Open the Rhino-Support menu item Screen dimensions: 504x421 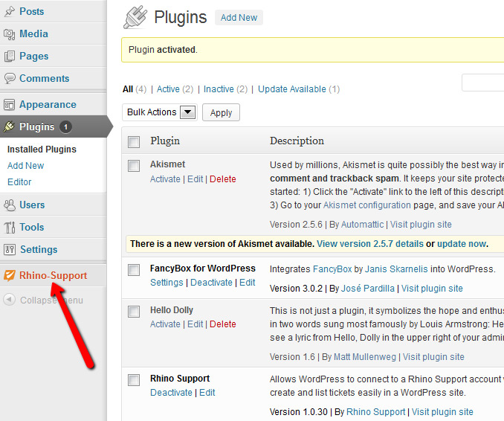[53, 275]
